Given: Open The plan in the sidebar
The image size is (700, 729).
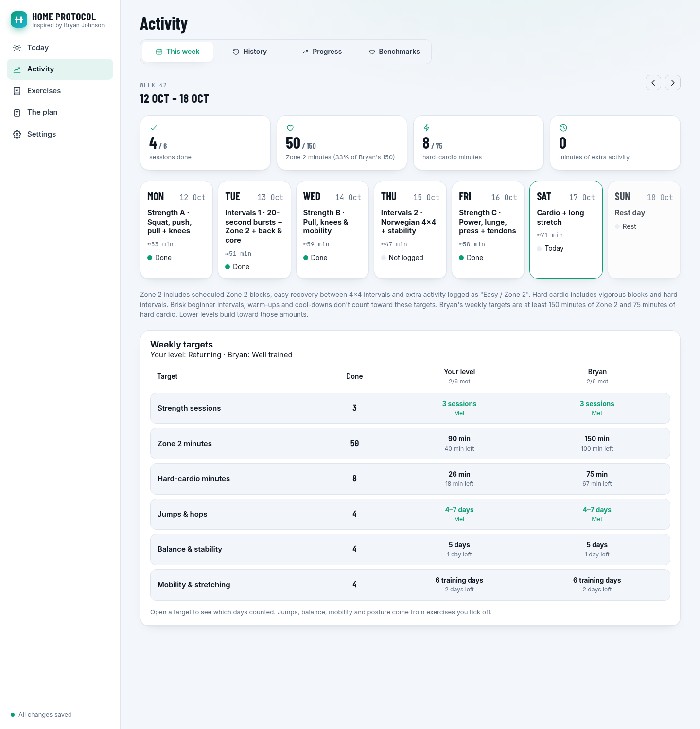Looking at the screenshot, I should 60,112.
